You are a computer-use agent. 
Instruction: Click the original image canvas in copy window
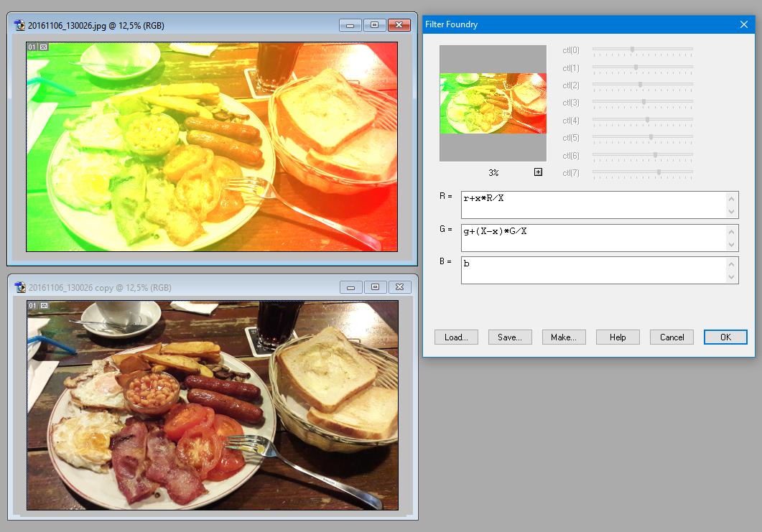point(213,405)
